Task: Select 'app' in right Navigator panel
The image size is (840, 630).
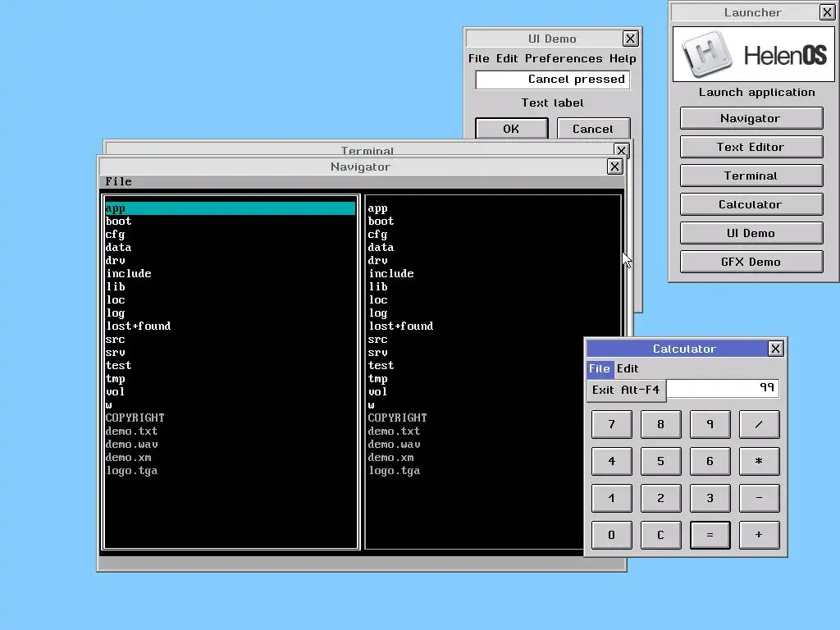Action: click(492, 208)
